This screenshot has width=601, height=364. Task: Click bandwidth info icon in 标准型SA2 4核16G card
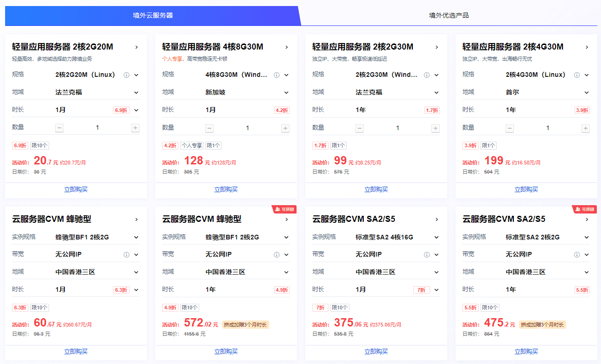(x=427, y=255)
